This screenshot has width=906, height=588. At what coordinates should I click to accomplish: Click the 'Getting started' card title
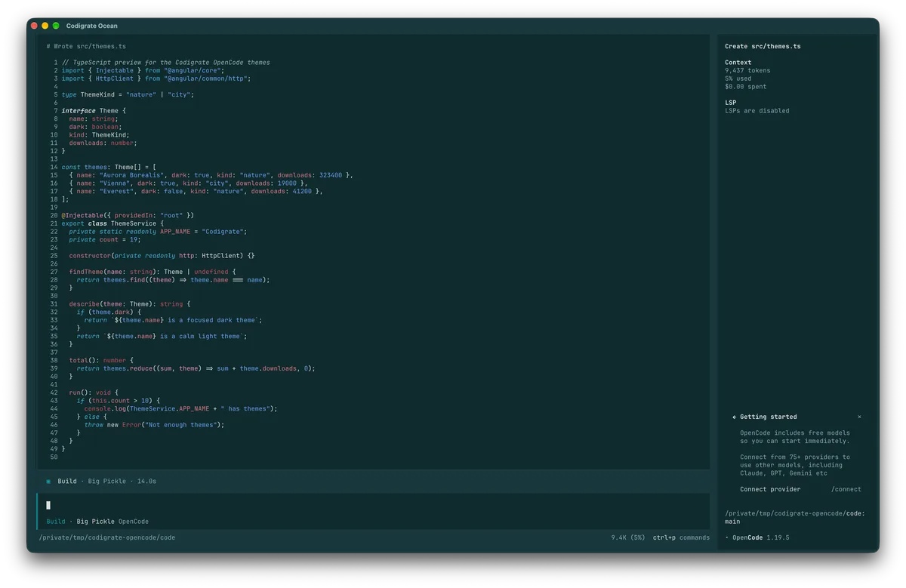click(x=768, y=417)
